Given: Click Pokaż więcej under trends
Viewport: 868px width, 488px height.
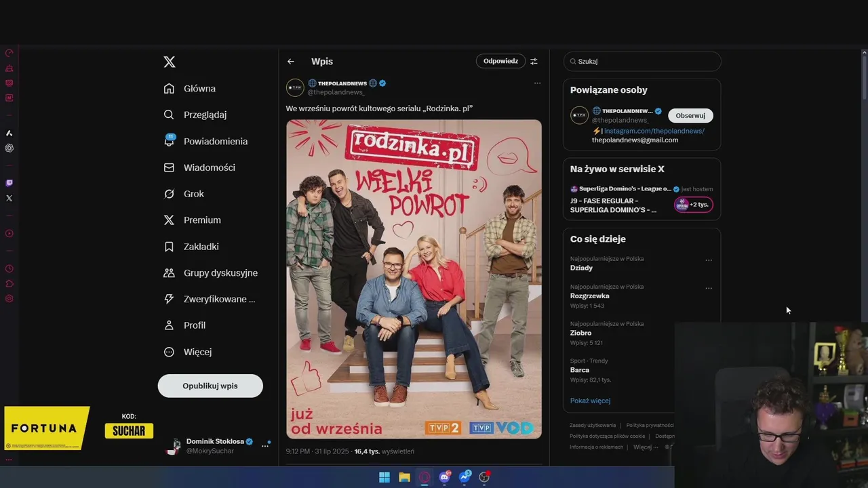Looking at the screenshot, I should click(x=590, y=401).
